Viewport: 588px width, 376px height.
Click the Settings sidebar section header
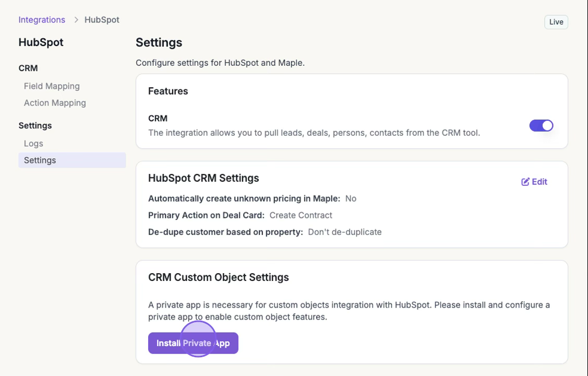[35, 125]
